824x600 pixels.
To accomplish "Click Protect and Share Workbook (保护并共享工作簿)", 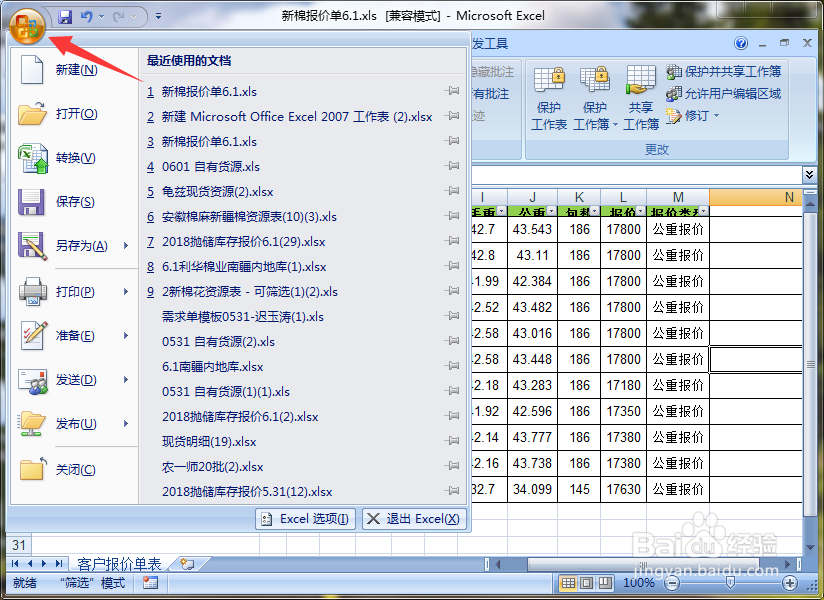I will (x=724, y=71).
